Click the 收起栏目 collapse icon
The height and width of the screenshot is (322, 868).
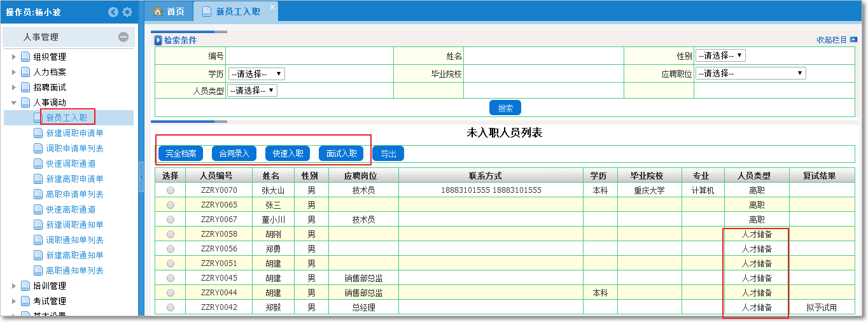point(853,39)
